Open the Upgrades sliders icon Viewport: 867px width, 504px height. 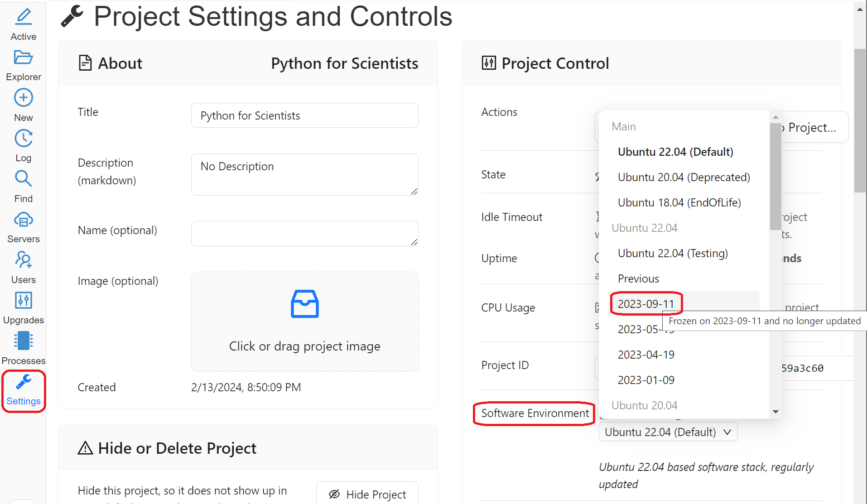pos(24,301)
